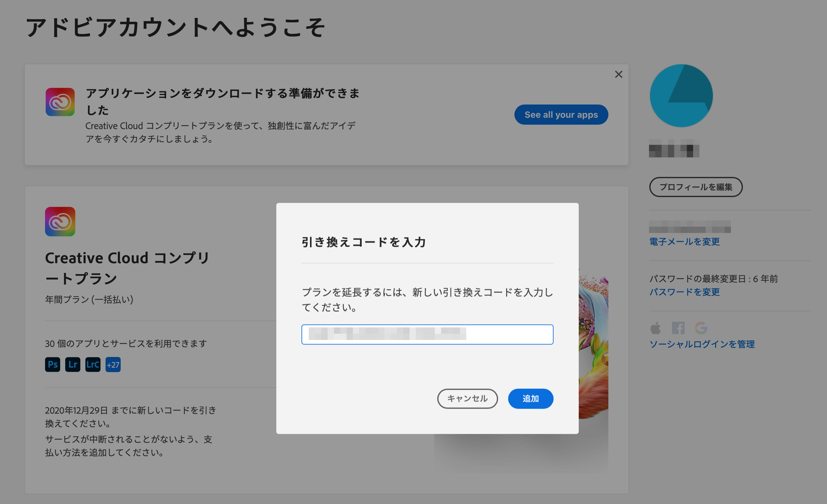Open the +27 more apps badge
This screenshot has height=504, width=827.
(x=113, y=365)
